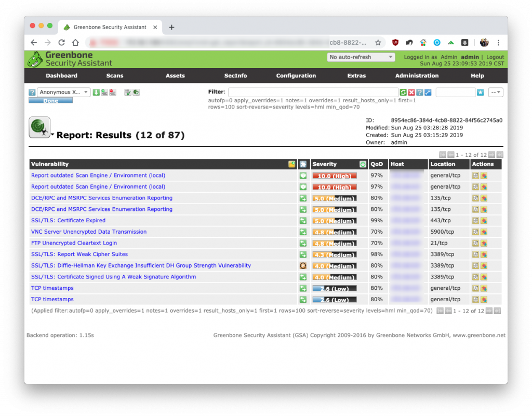The height and width of the screenshot is (416, 532).
Task: Open the saved filter '--' dropdown
Action: pyautogui.click(x=496, y=92)
